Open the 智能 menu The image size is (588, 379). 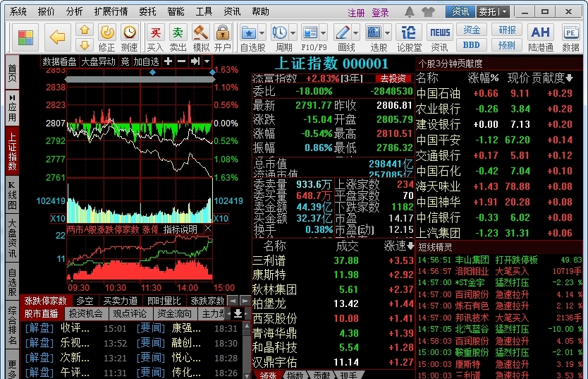(x=176, y=11)
